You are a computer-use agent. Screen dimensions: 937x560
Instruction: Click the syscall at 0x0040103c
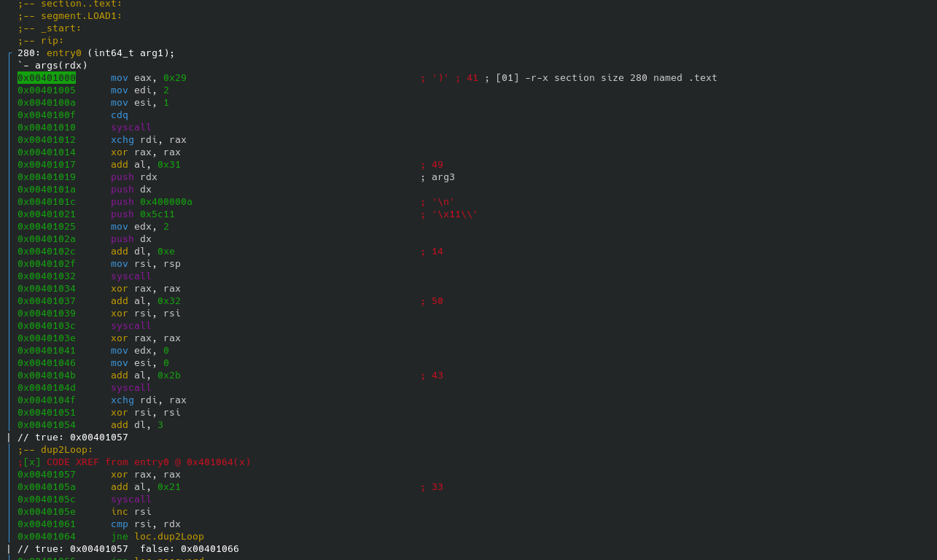pos(131,325)
